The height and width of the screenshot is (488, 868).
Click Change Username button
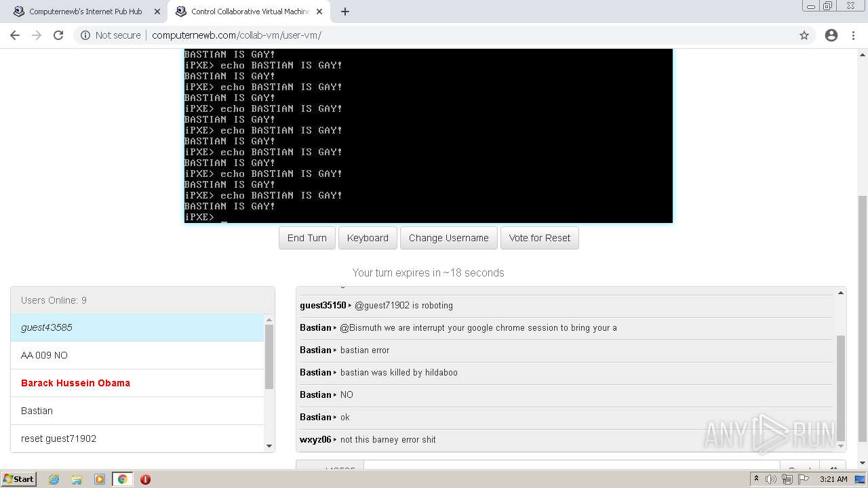pos(449,238)
